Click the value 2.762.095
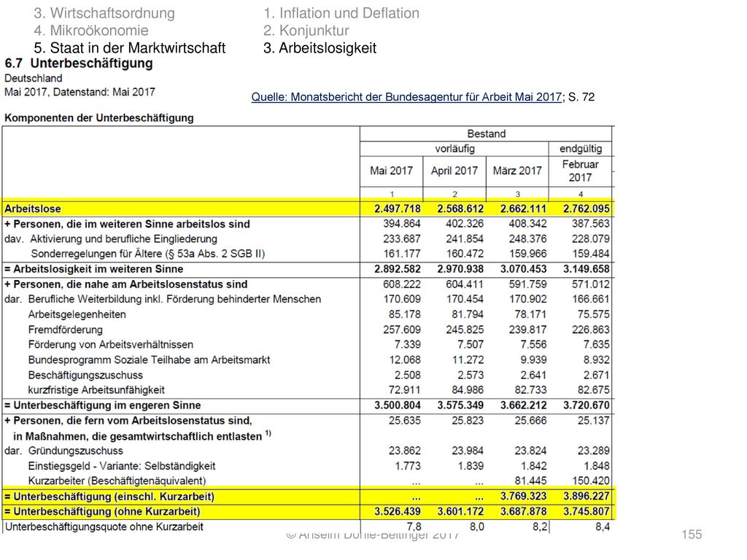Screen dimensions: 747x560 (586, 209)
